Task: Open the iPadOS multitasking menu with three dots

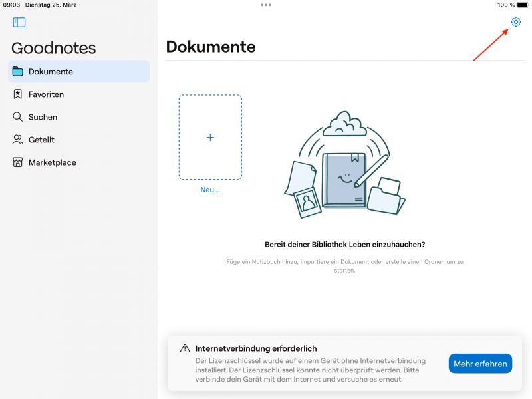Action: 266,5
